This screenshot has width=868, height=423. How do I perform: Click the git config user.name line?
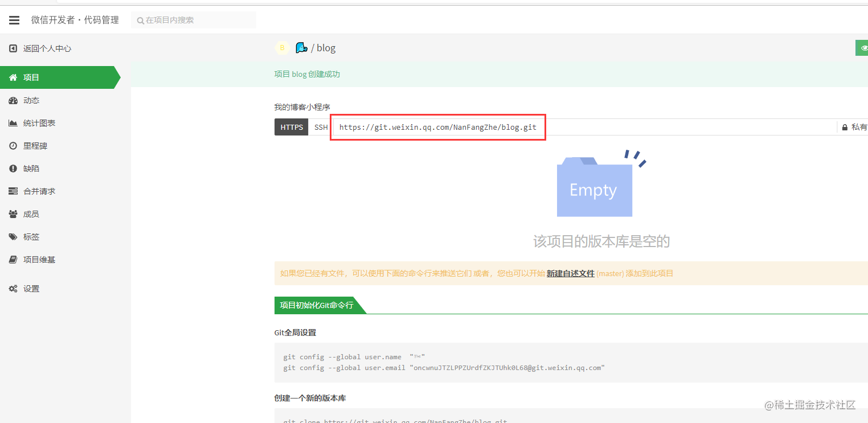point(354,357)
